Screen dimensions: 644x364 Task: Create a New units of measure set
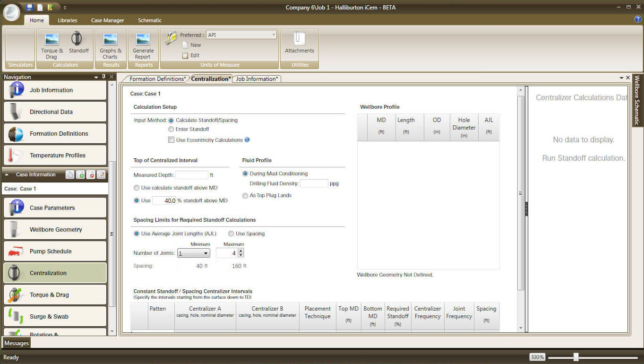(192, 45)
